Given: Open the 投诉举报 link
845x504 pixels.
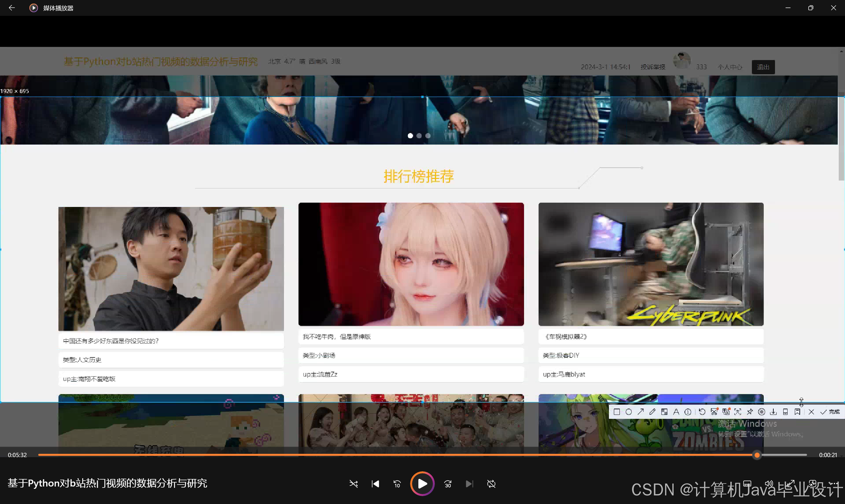Looking at the screenshot, I should pyautogui.click(x=653, y=67).
